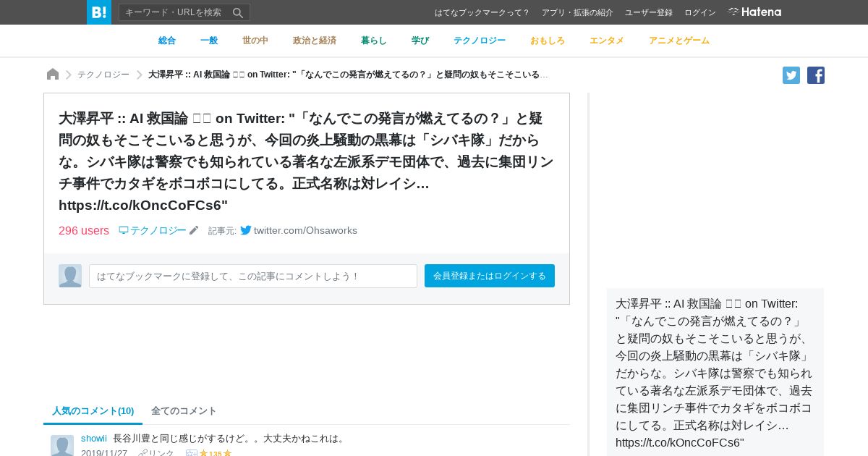Open twitter.com/Ohsaworks source link
The height and width of the screenshot is (456, 868).
tap(305, 230)
